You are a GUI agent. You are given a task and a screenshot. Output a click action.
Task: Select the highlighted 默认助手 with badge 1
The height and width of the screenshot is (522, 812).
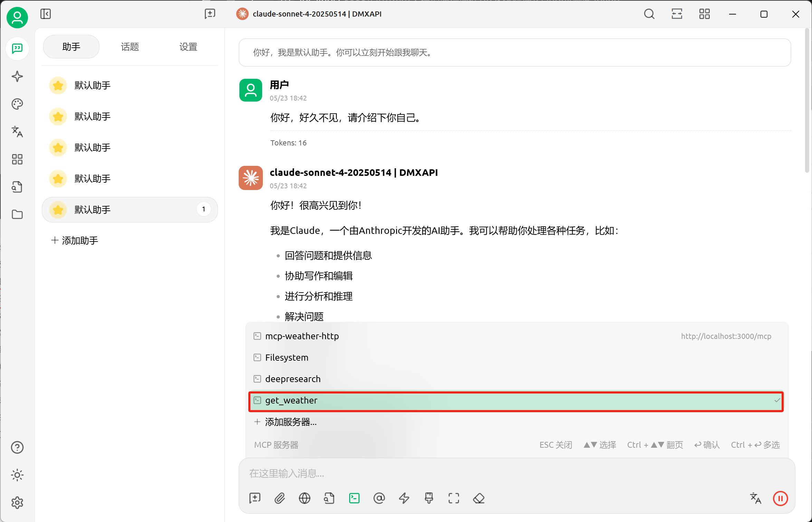[x=130, y=210]
